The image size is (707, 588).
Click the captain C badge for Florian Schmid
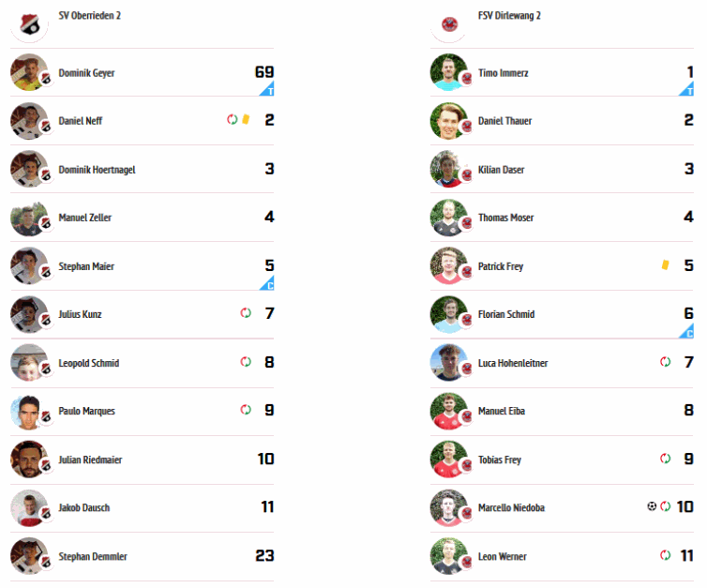(x=687, y=330)
